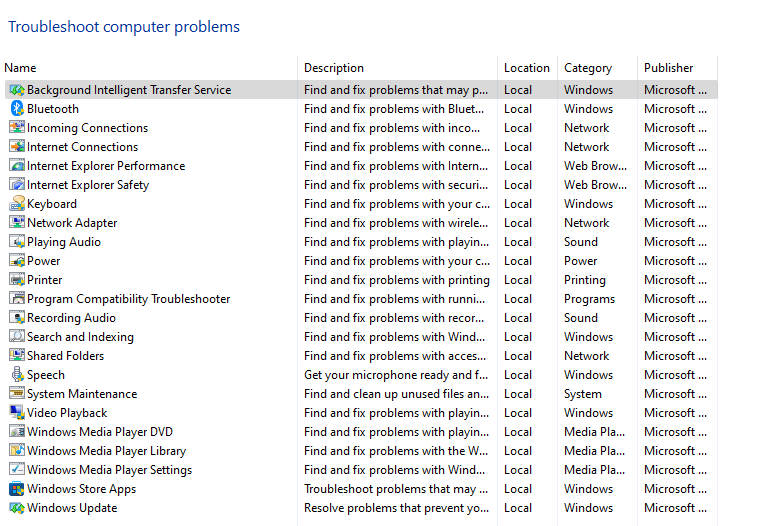Sort list by Location column header
The width and height of the screenshot is (775, 526).
pyautogui.click(x=527, y=68)
